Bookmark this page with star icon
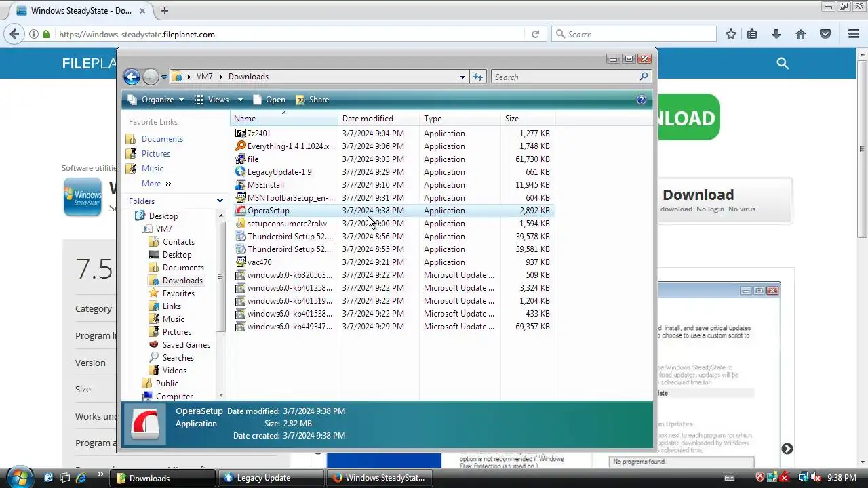The image size is (868, 488). [731, 34]
